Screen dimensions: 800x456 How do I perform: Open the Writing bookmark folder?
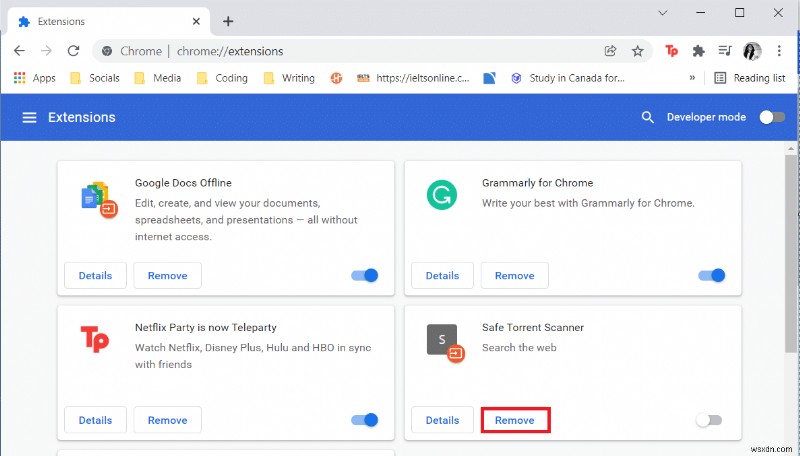(x=289, y=78)
